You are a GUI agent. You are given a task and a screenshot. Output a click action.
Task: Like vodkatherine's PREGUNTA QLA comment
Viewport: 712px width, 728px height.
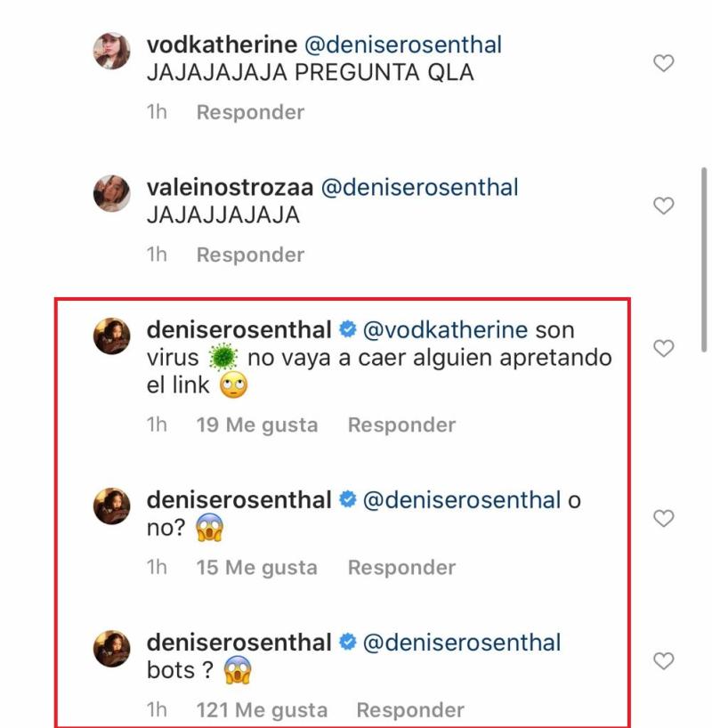coord(663,63)
